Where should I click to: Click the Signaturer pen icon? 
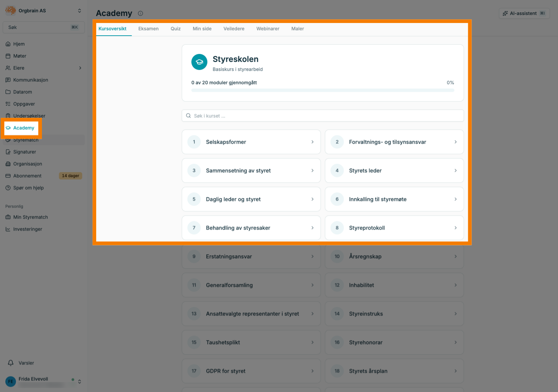(8, 152)
